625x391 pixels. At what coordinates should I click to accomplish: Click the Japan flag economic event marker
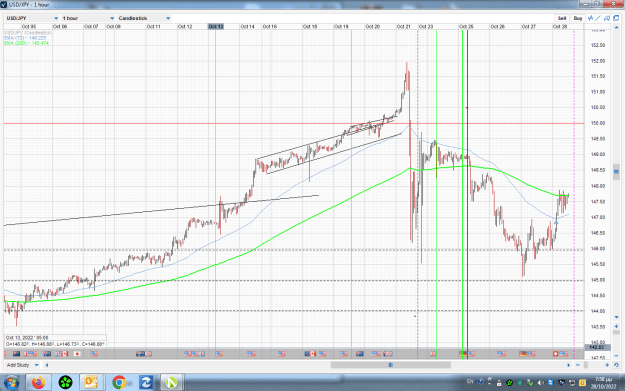77,354
